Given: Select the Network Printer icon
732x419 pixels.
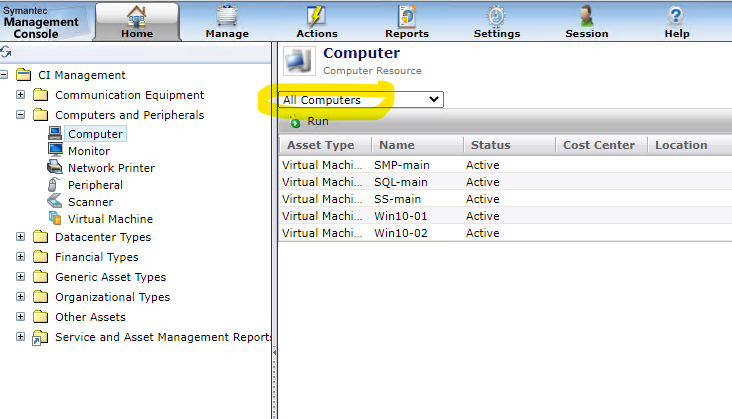Looking at the screenshot, I should click(55, 168).
